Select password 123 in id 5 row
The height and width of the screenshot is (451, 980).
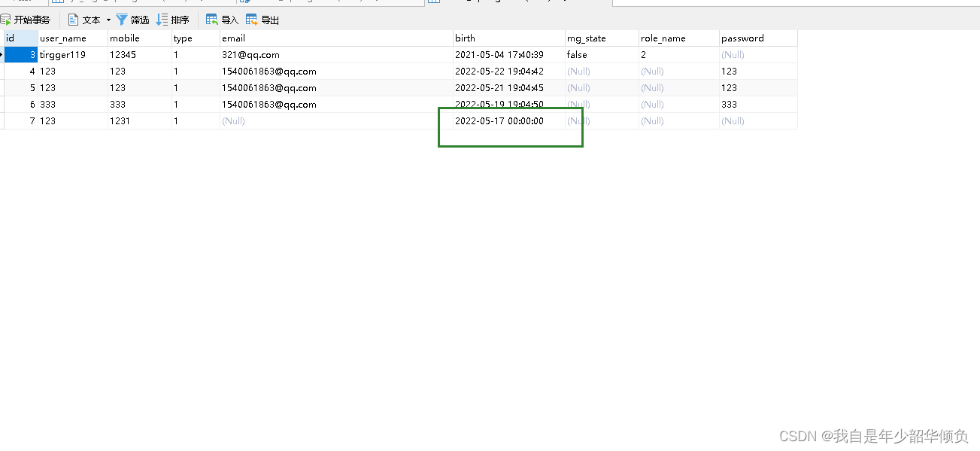point(758,88)
